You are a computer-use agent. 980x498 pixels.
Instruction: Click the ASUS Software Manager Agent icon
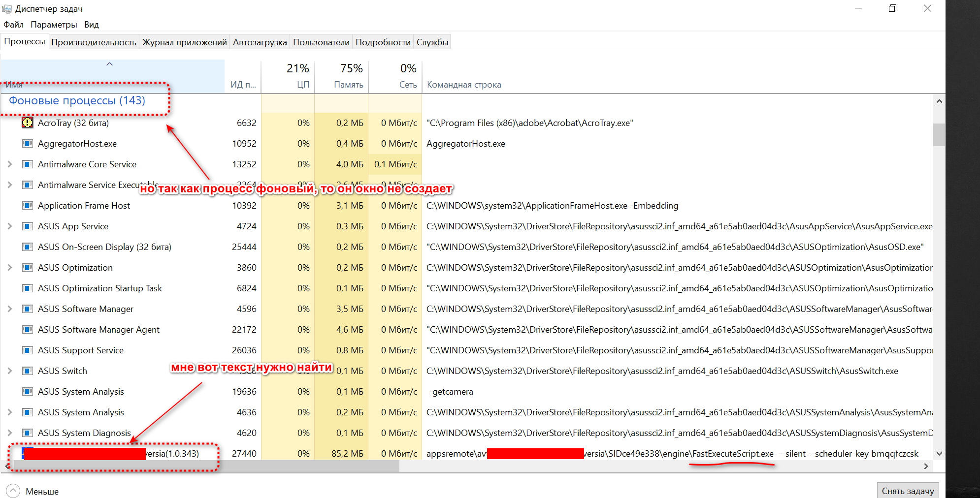[x=28, y=330]
